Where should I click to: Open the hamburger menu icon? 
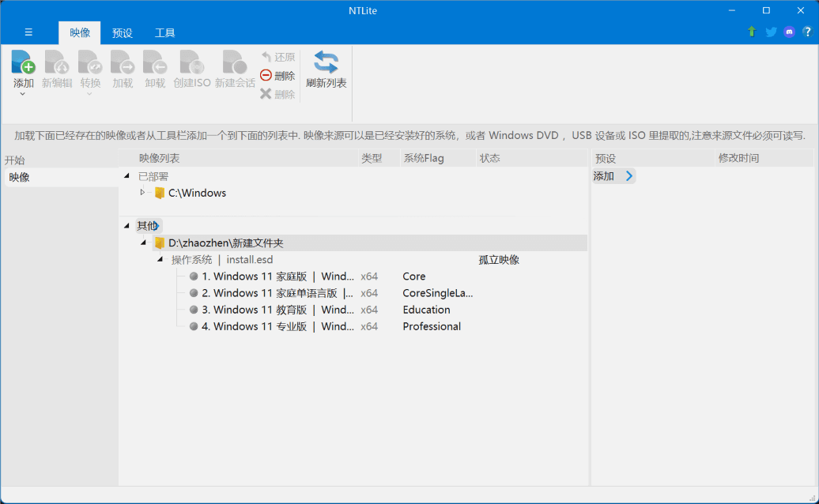(28, 32)
